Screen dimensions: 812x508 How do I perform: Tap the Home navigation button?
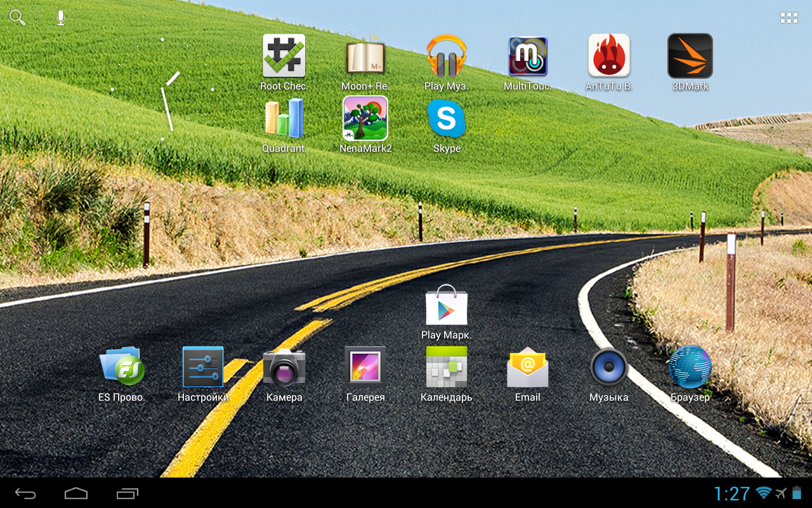tap(76, 493)
